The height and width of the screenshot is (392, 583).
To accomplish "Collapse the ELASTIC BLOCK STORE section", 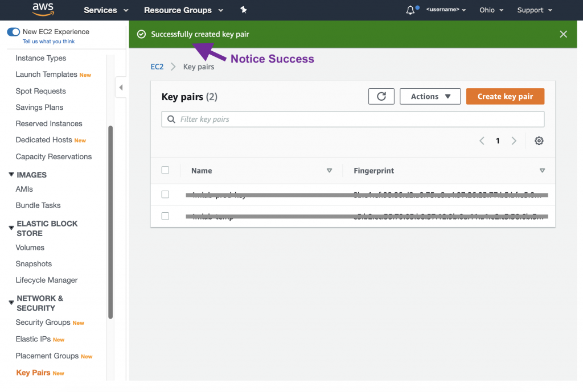I will tap(11, 228).
